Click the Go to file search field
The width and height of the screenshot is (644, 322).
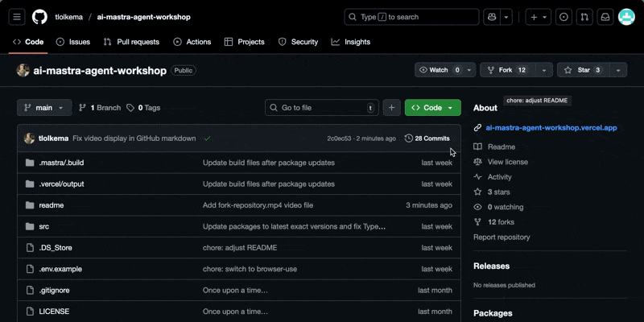click(x=322, y=108)
